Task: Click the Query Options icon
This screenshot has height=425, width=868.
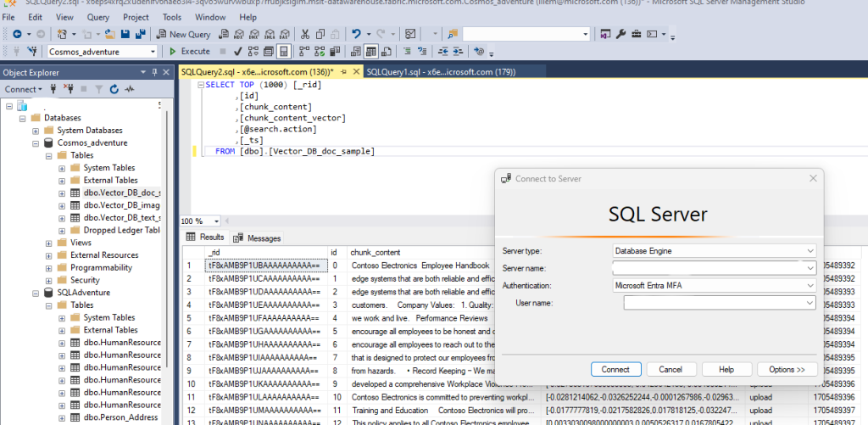Action: point(269,52)
